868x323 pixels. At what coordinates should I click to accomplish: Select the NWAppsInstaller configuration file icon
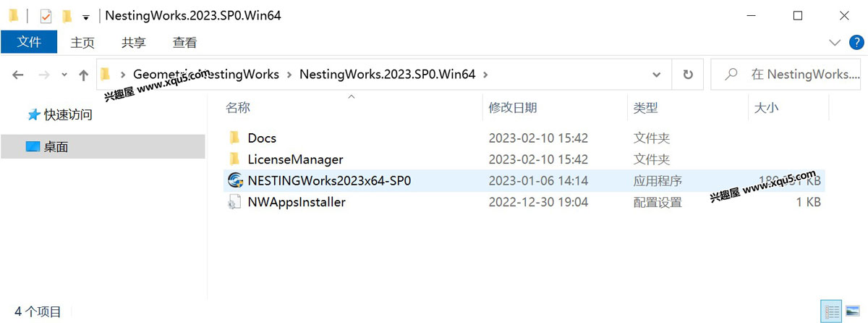click(x=234, y=203)
